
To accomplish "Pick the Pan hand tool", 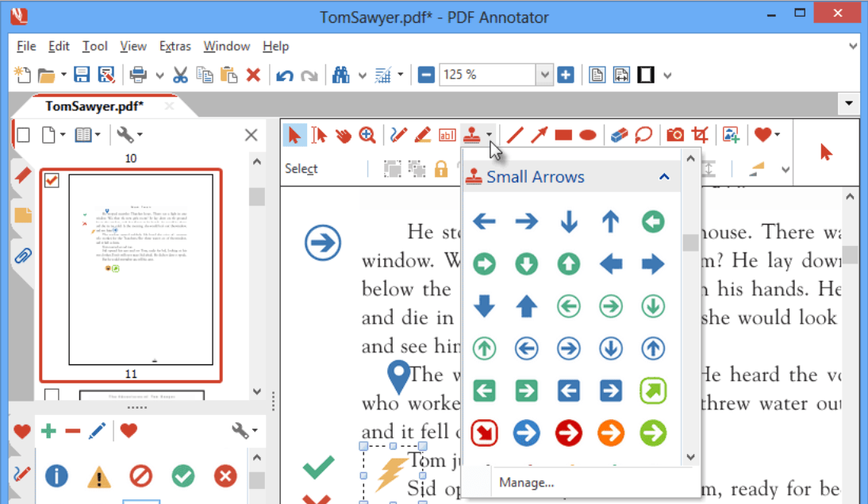I will point(344,135).
